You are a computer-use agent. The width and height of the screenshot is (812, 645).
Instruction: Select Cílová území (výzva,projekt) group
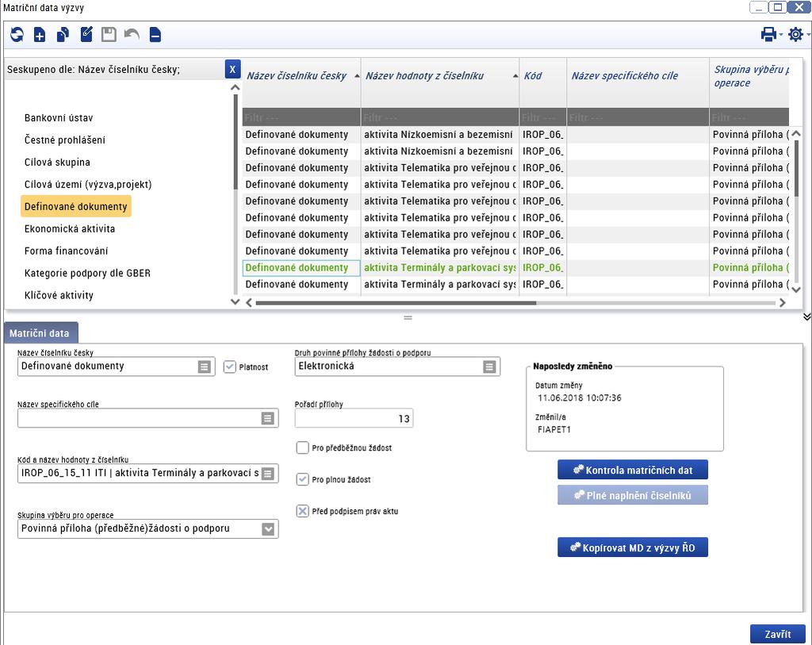88,184
